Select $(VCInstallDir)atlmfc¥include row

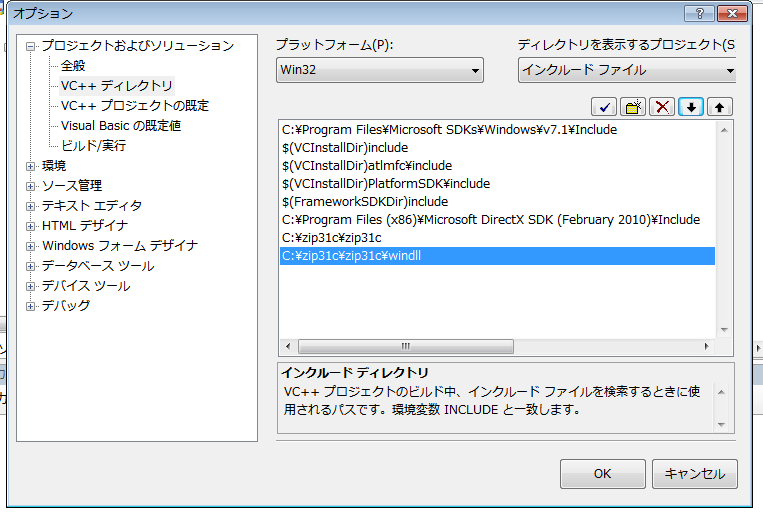(x=497, y=166)
